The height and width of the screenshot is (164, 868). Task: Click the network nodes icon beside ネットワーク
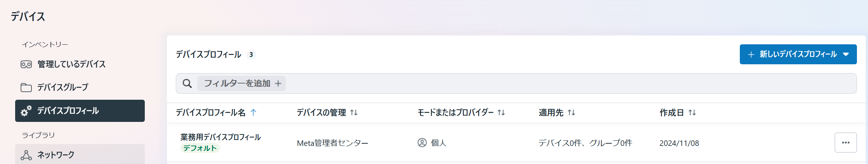click(26, 155)
